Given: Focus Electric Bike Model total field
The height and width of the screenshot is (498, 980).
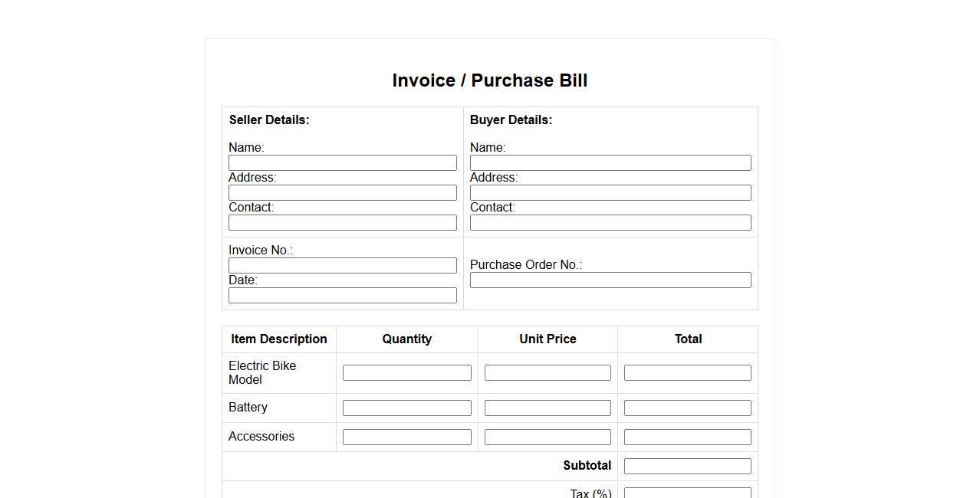Looking at the screenshot, I should click(687, 372).
